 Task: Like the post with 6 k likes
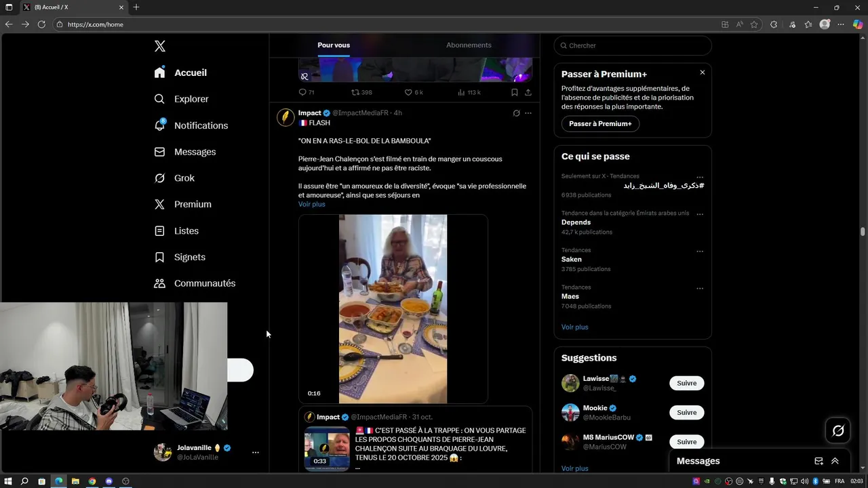click(414, 92)
